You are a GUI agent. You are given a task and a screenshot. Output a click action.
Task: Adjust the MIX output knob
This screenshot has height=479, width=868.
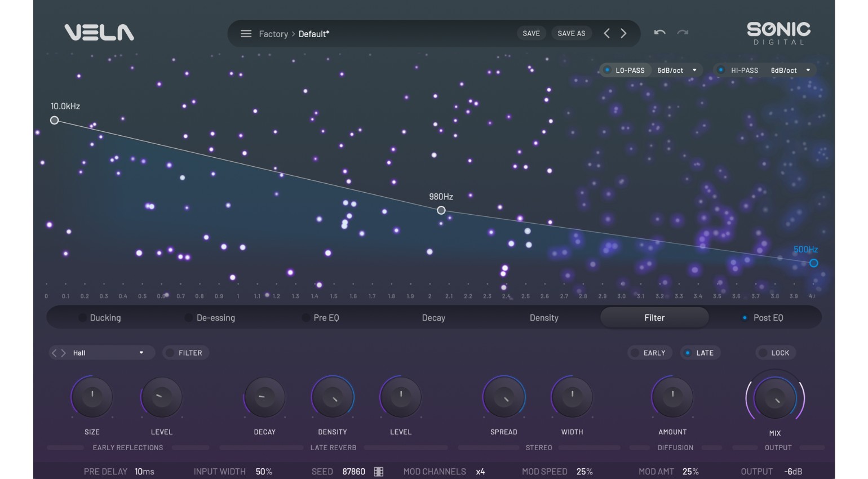776,398
